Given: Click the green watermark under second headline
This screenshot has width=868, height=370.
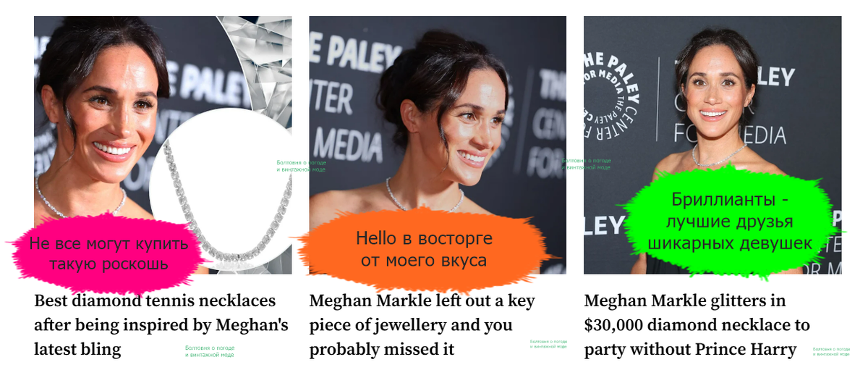Looking at the screenshot, I should (x=548, y=343).
